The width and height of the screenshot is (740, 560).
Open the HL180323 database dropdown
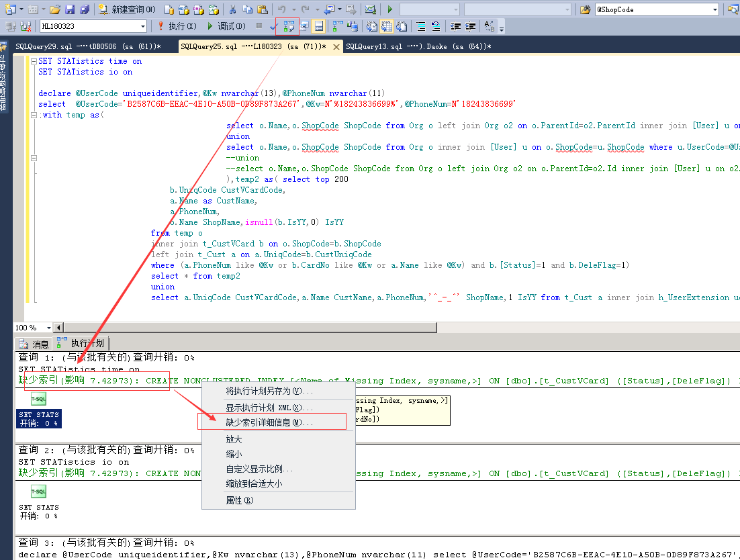click(143, 26)
